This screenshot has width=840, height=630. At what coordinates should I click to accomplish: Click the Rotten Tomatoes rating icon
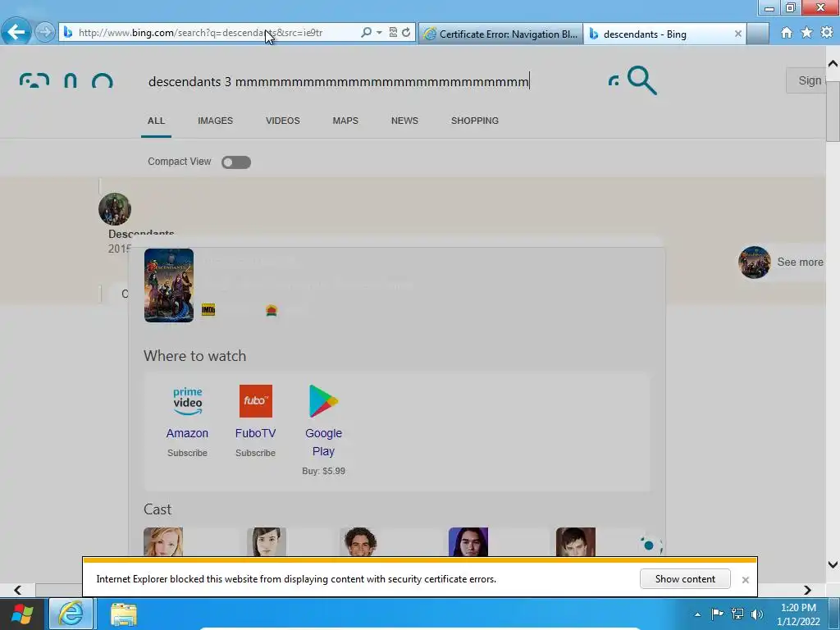(272, 310)
